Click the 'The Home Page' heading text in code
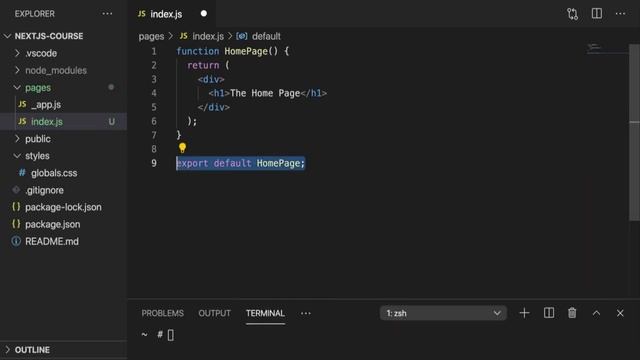This screenshot has width=640, height=360. pyautogui.click(x=265, y=93)
